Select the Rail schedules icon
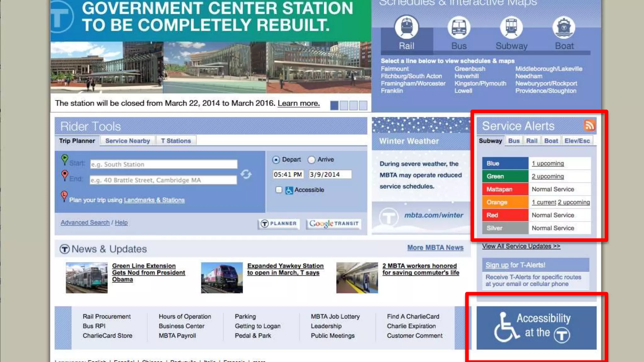Screen dimensions: 644x362 (407, 28)
